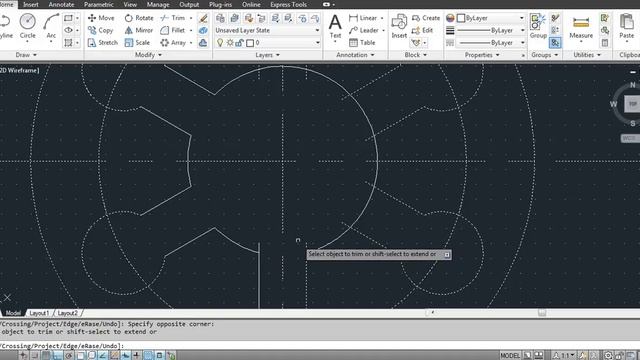Screen dimensions: 640x360
Task: Activate the Array tool
Action: [173, 42]
